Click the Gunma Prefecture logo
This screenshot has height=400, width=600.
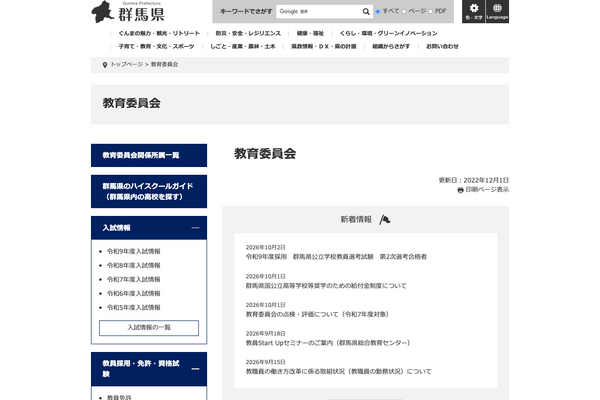point(128,12)
